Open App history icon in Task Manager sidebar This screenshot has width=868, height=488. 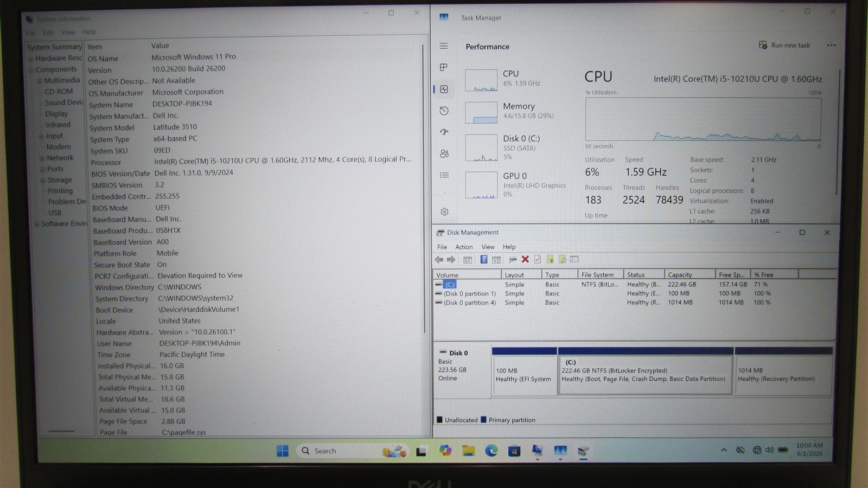[444, 111]
